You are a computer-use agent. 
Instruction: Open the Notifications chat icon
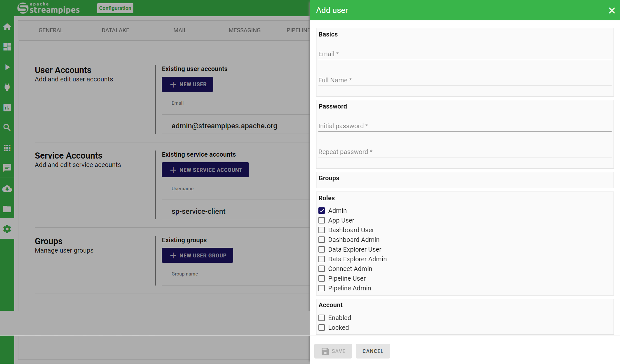(7, 168)
